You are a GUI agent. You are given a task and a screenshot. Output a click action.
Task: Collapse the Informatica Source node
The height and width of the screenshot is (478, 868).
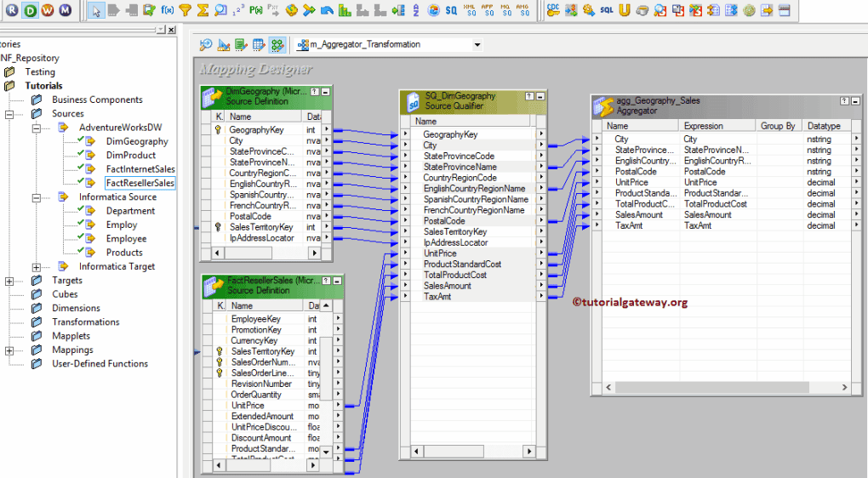coord(37,197)
